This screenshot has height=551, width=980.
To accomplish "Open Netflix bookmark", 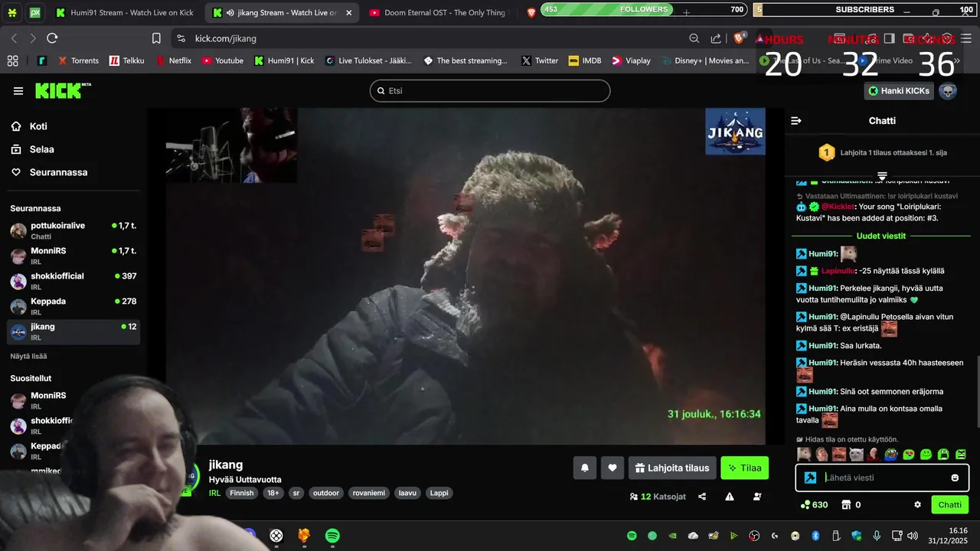I will click(173, 60).
